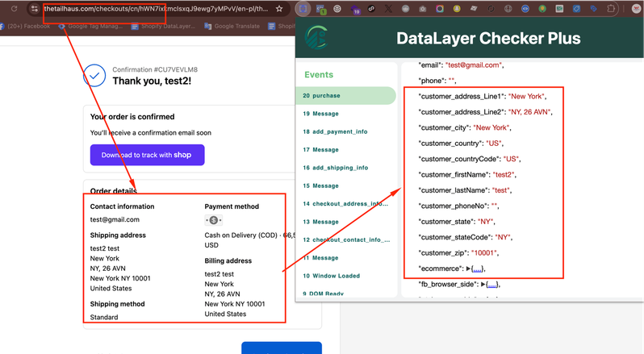Viewport: 644px width, 354px height.
Task: Open the (20+) Facebook bookmark
Action: [x=25, y=27]
